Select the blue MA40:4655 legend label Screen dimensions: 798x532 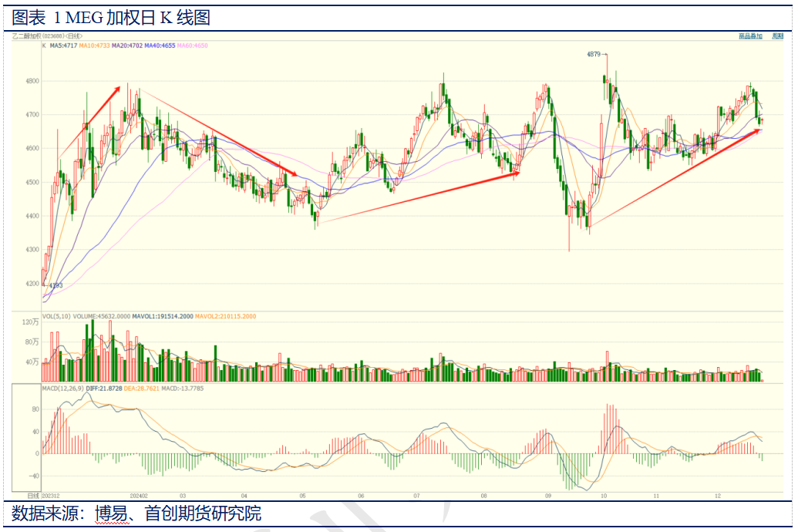pyautogui.click(x=160, y=46)
